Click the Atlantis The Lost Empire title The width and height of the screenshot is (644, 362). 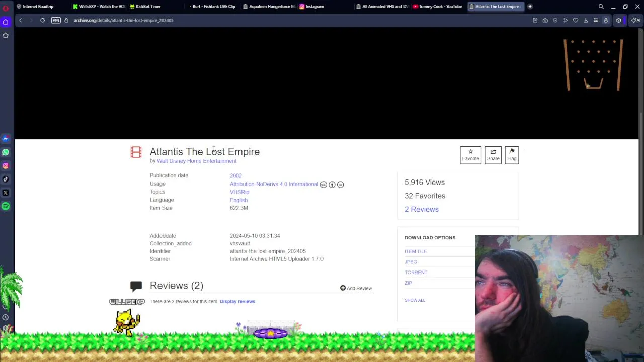pyautogui.click(x=205, y=152)
